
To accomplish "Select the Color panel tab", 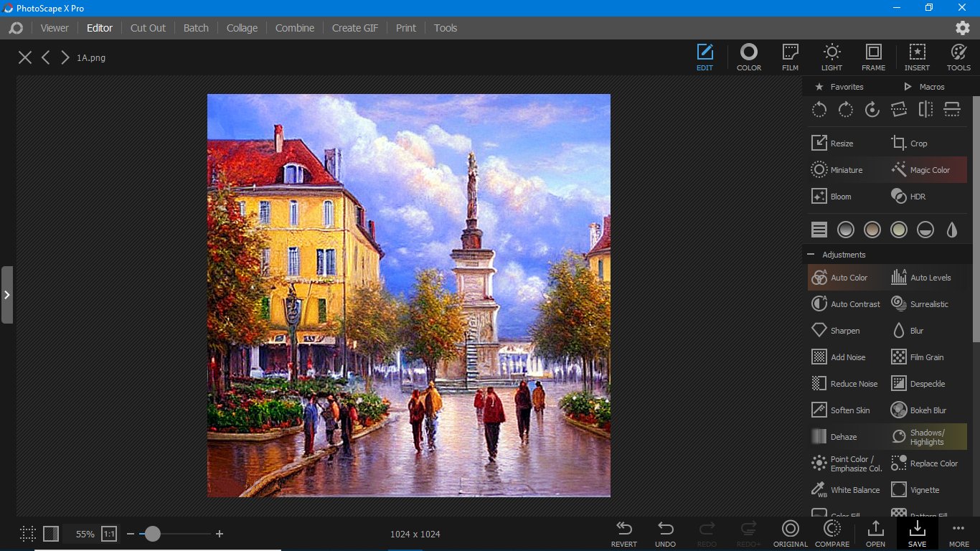I will click(x=749, y=57).
